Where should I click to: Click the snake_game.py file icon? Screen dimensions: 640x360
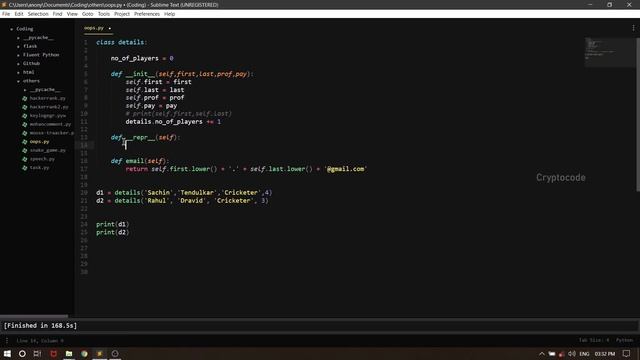point(24,151)
